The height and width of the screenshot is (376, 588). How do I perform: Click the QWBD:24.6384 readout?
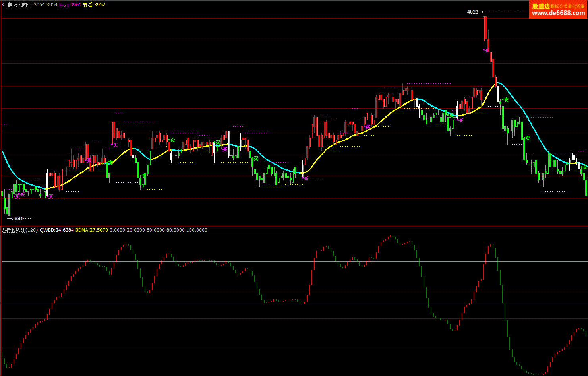pyautogui.click(x=56, y=230)
